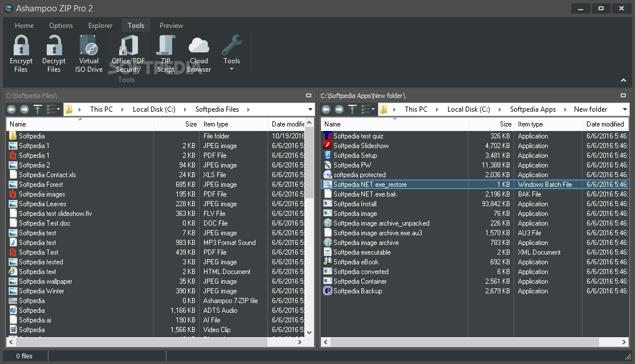The height and width of the screenshot is (364, 635).
Task: Select Softpedia NET.exe_restore batch file
Action: (x=475, y=185)
